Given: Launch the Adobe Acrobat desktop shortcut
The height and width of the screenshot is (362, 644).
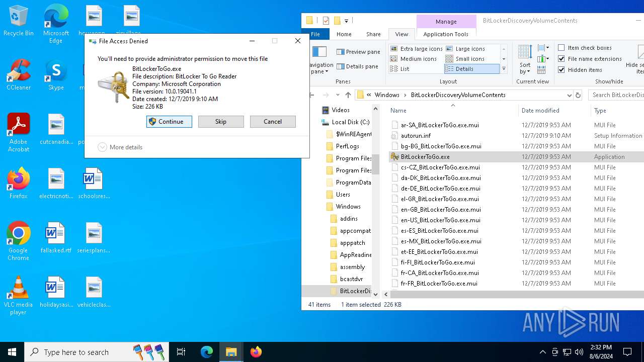Looking at the screenshot, I should pos(18,133).
